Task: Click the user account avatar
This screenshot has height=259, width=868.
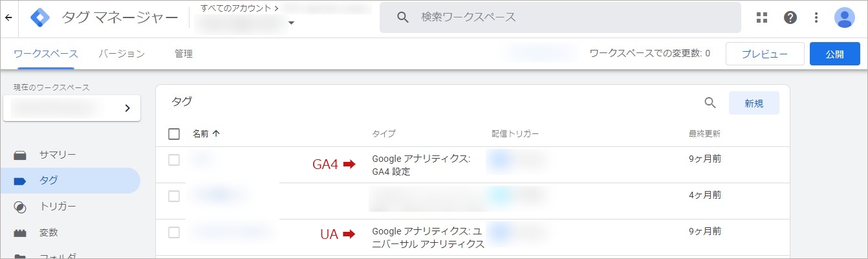Action: [845, 17]
